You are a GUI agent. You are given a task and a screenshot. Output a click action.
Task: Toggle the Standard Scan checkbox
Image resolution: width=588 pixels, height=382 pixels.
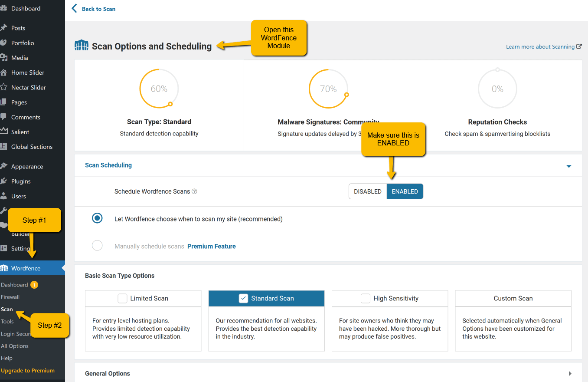tap(243, 298)
